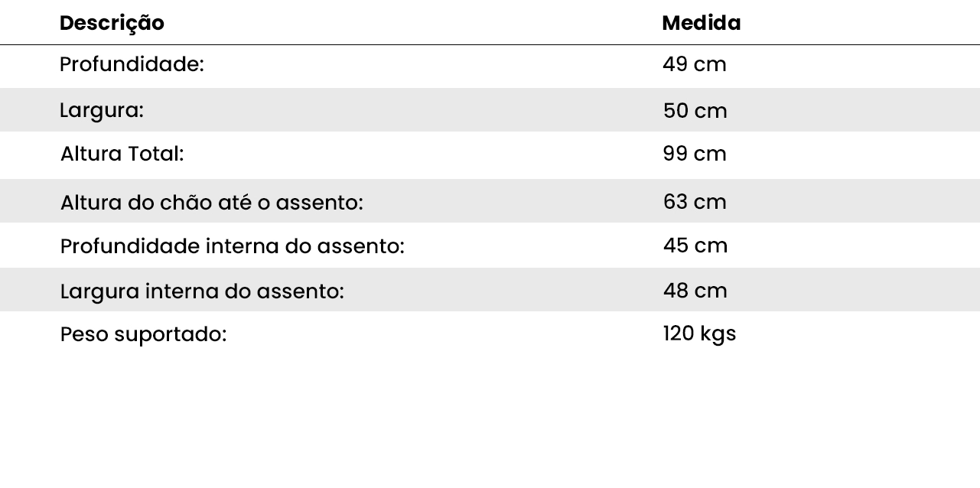Click Altura do chão até o assento label

[x=211, y=203]
